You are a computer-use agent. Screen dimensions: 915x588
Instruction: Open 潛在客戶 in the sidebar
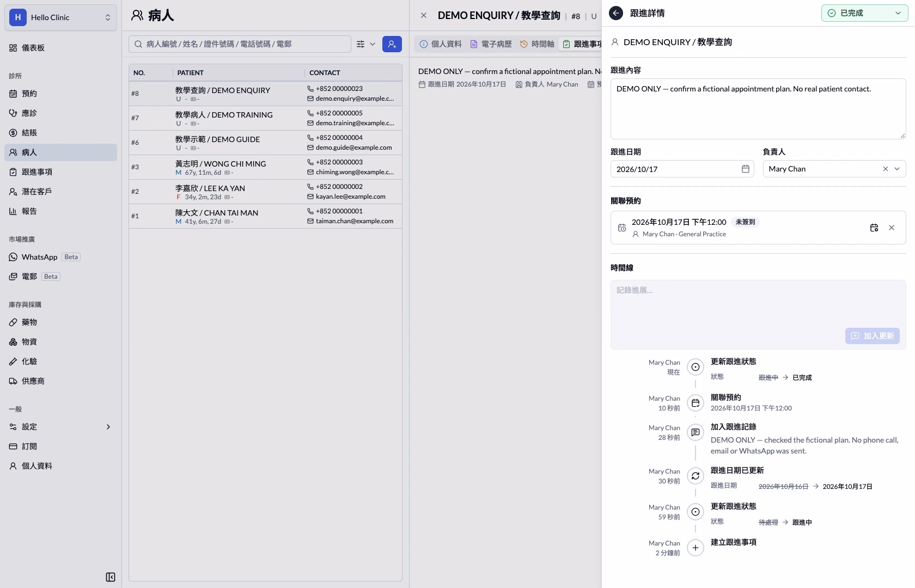point(60,192)
